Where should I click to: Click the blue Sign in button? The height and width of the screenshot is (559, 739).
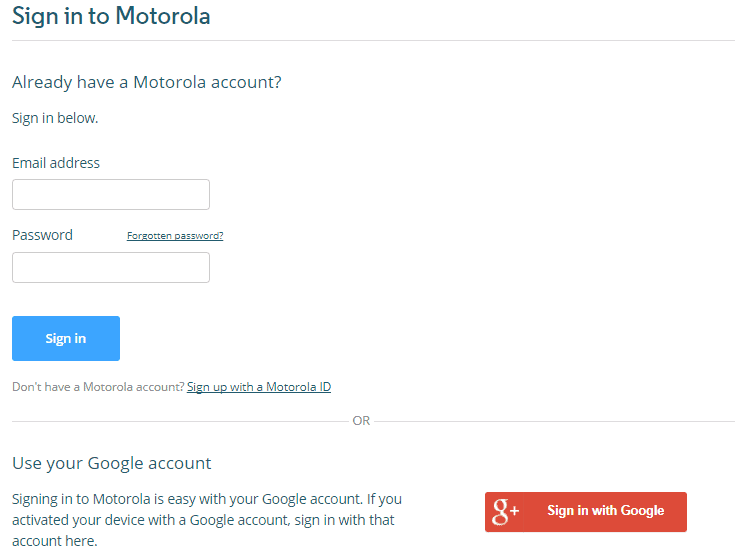(66, 338)
